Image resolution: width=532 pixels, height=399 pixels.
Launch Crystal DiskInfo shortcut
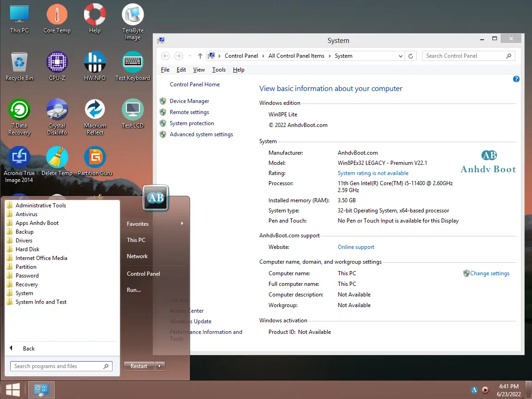(x=57, y=117)
